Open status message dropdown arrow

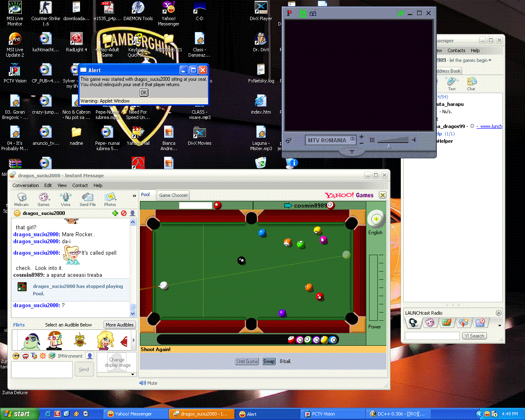(x=490, y=60)
